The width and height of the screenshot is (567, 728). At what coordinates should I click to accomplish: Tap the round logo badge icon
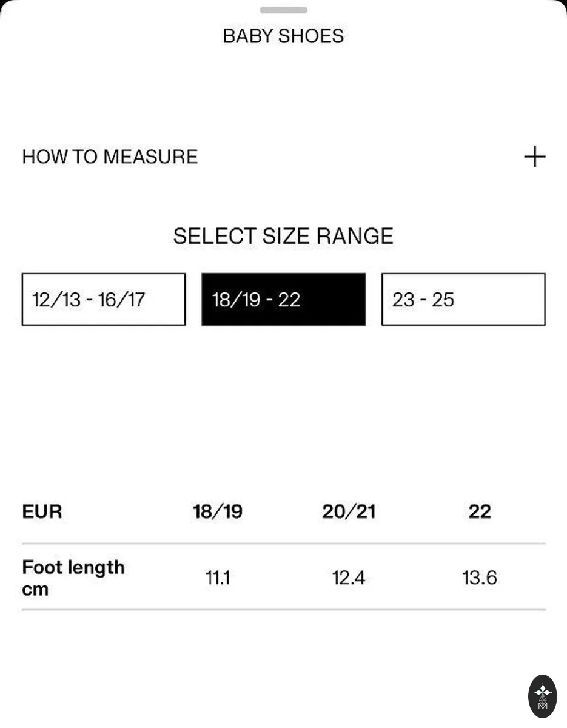[x=543, y=696]
